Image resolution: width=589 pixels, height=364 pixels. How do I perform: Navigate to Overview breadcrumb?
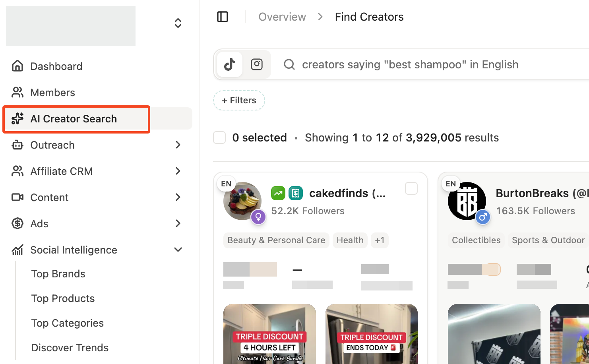(x=282, y=17)
